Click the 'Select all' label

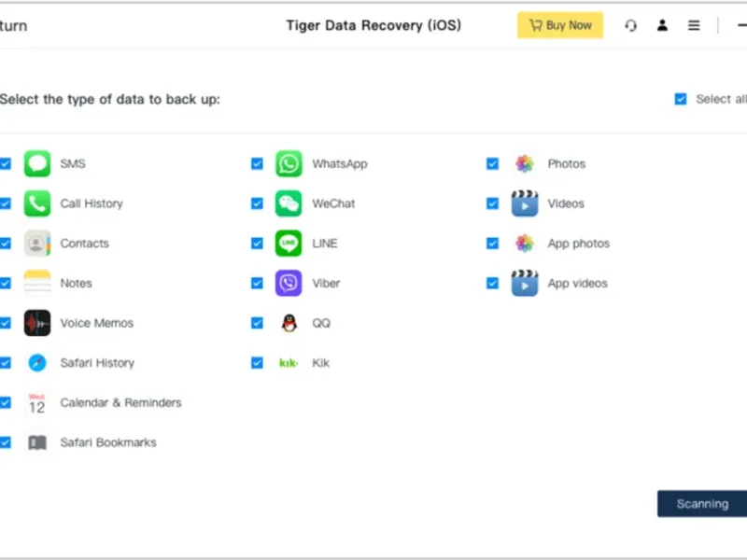pyautogui.click(x=721, y=99)
